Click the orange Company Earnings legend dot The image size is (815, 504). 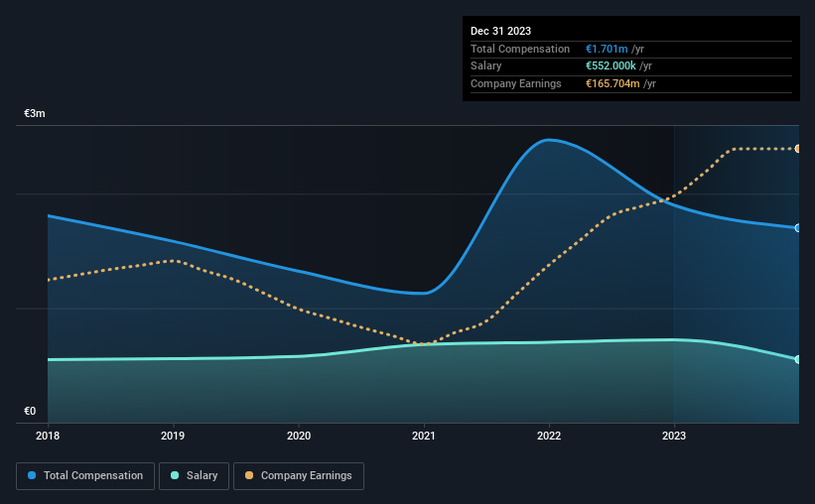249,475
